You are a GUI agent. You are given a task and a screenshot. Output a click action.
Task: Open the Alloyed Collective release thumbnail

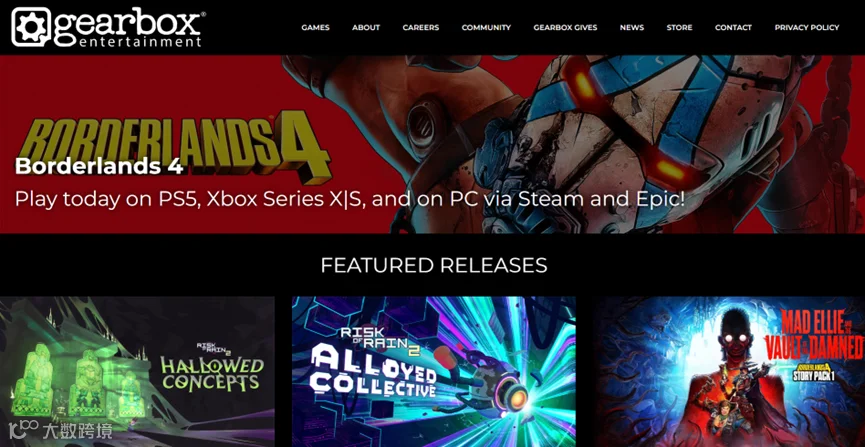pyautogui.click(x=434, y=371)
